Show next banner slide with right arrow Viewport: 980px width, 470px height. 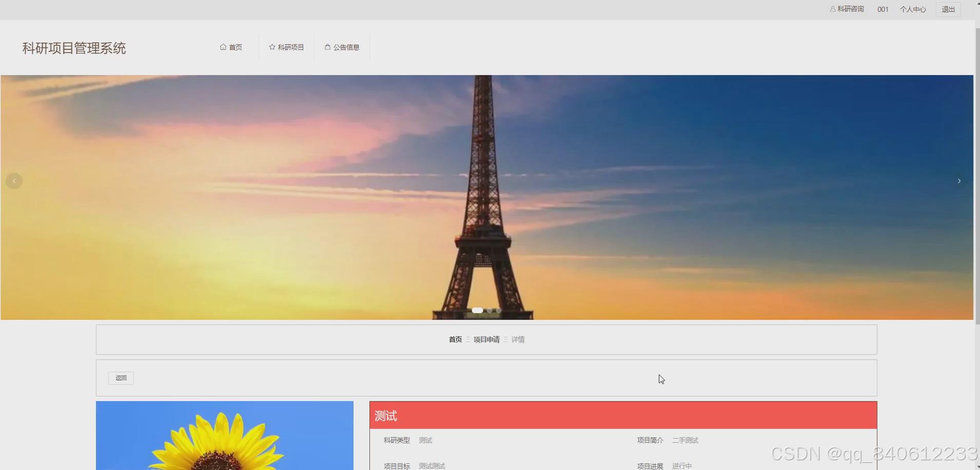[x=959, y=181]
